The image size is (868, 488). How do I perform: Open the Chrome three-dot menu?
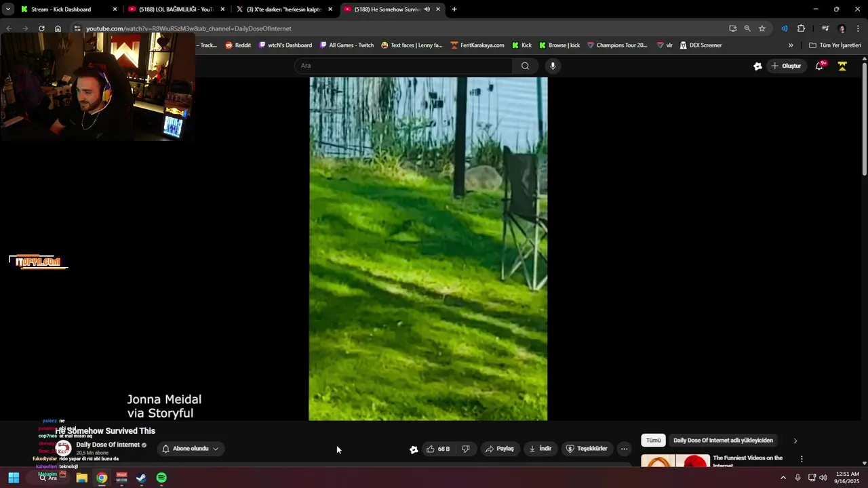[x=859, y=28]
